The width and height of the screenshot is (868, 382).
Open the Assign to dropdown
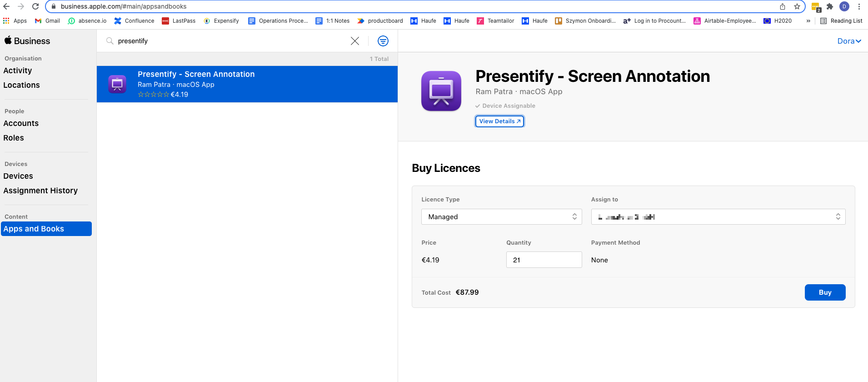point(718,216)
